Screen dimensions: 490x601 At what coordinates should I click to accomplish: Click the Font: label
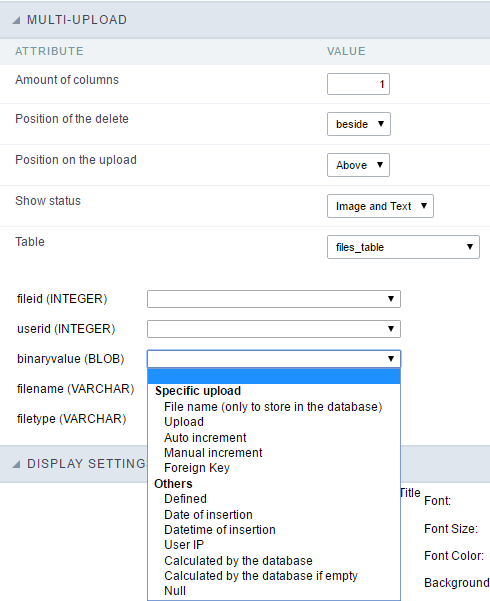(437, 501)
